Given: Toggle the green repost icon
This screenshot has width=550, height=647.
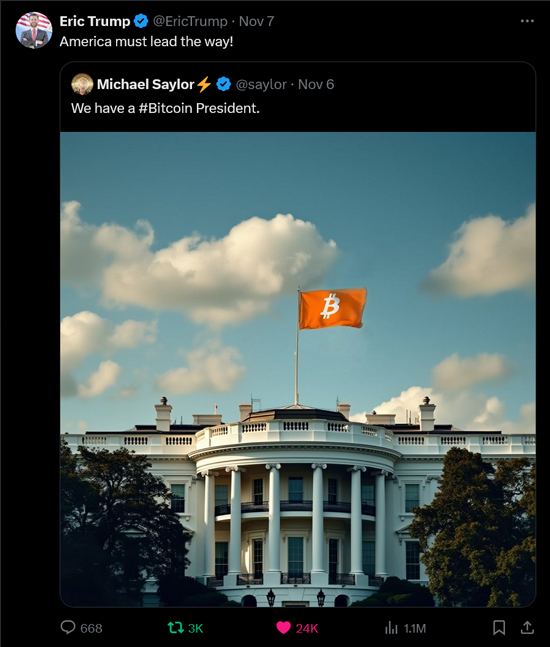Looking at the screenshot, I should pos(175,628).
